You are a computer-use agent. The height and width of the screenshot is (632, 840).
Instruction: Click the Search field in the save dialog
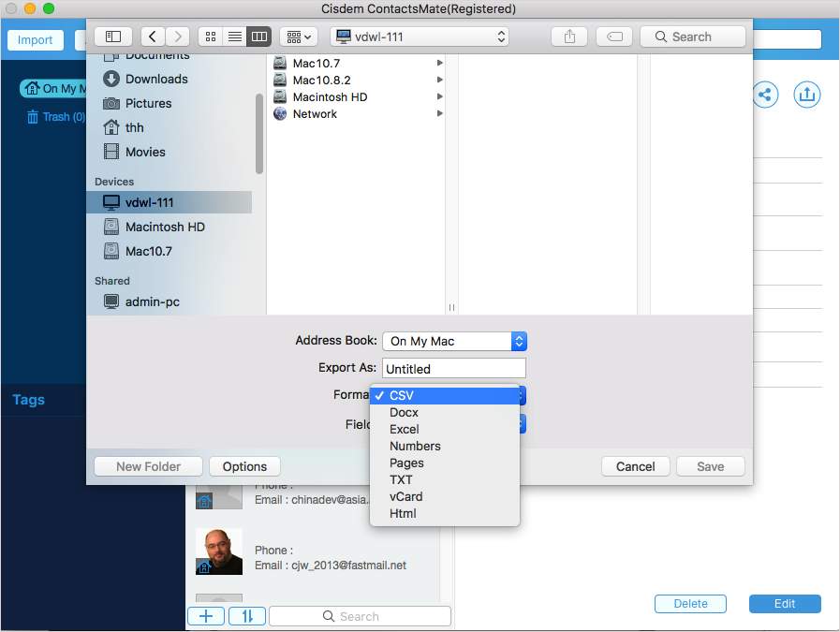[693, 37]
